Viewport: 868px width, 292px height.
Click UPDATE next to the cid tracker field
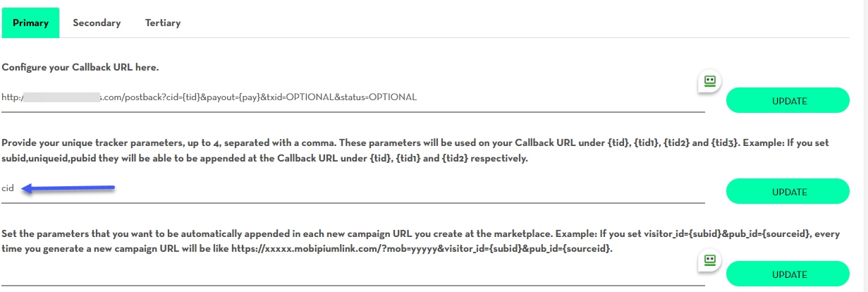click(x=788, y=191)
